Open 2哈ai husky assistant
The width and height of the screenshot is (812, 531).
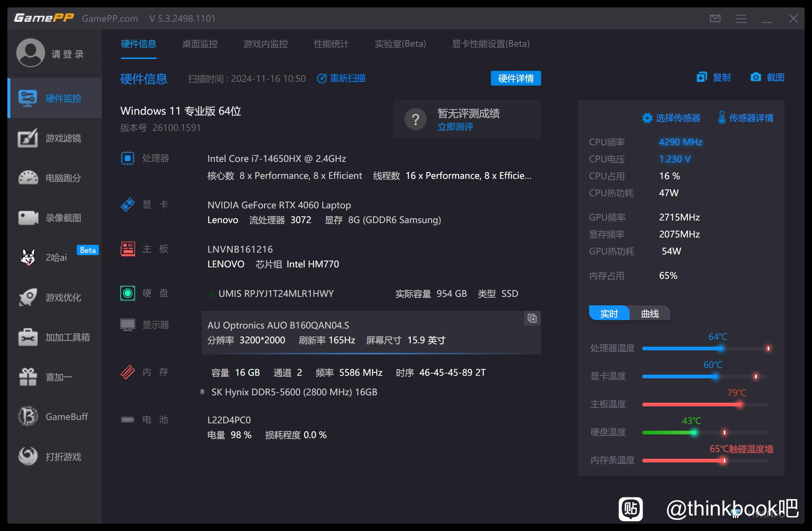click(55, 257)
